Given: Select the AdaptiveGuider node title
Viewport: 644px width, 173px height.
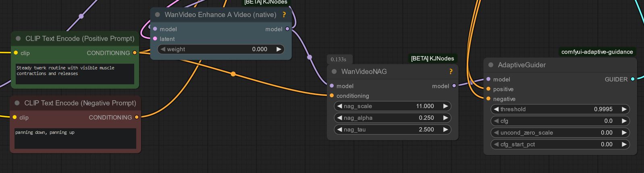Looking at the screenshot, I should pyautogui.click(x=522, y=65).
